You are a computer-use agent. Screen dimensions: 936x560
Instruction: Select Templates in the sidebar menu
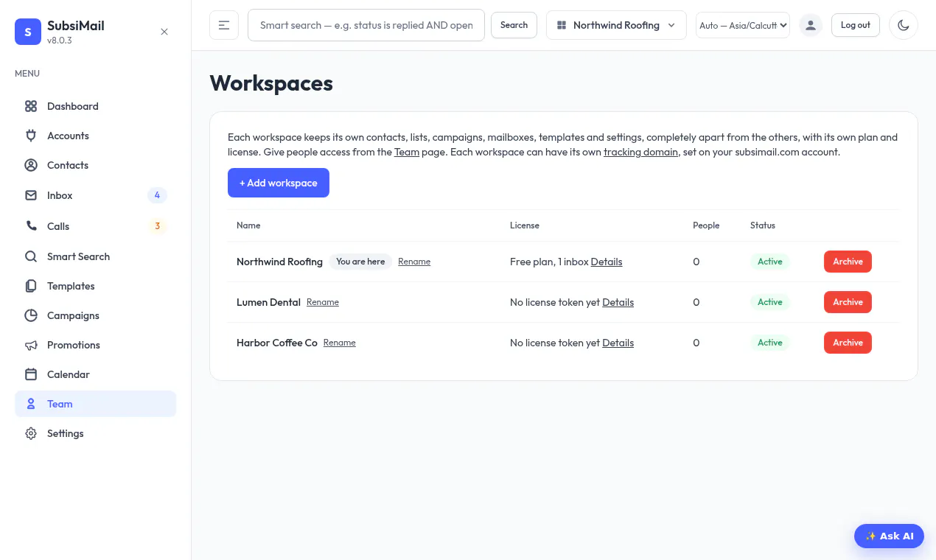tap(96, 286)
